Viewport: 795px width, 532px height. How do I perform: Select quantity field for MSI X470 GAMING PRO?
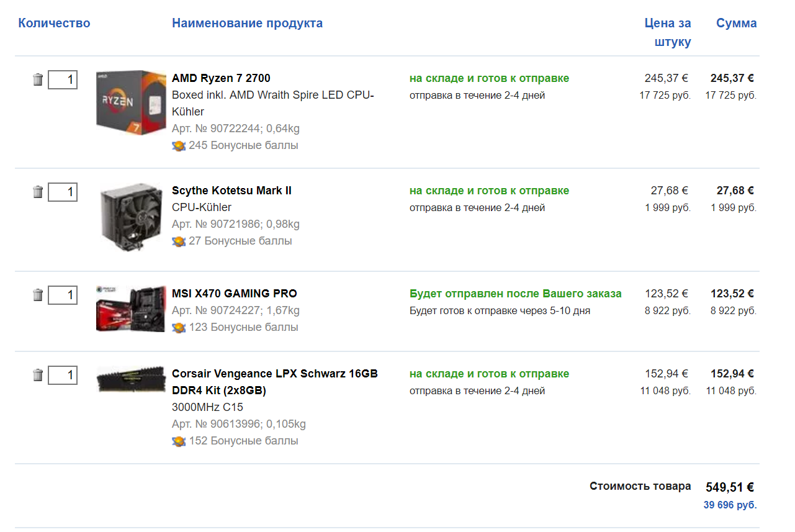63,295
